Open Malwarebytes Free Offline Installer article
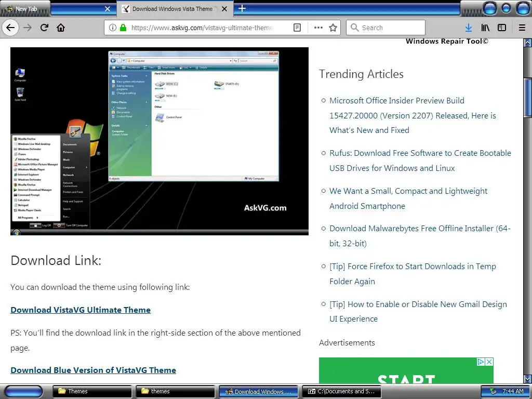This screenshot has height=399, width=532. (x=420, y=236)
